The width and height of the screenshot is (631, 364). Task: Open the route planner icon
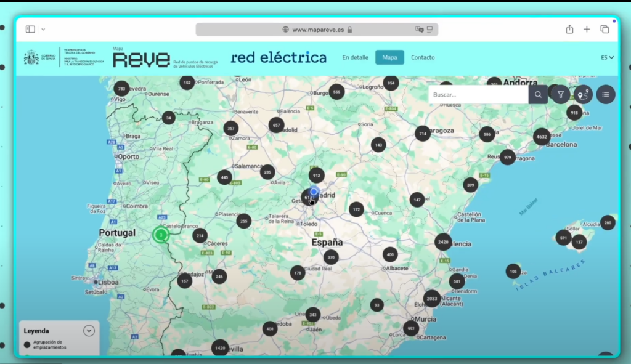tap(582, 94)
